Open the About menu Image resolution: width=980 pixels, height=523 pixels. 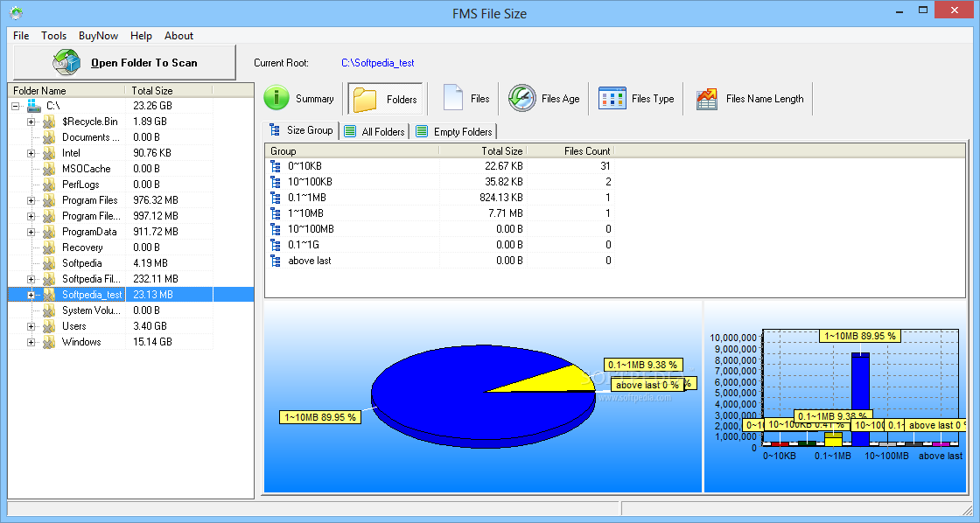point(178,36)
